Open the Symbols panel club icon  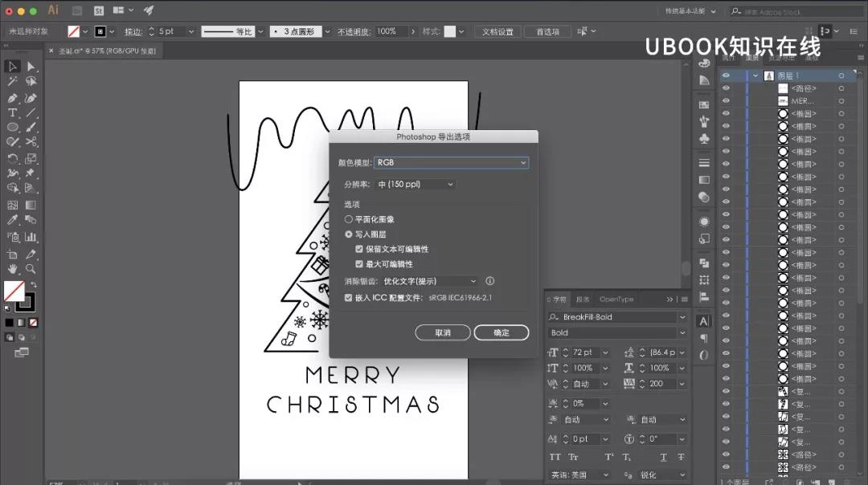(x=704, y=138)
